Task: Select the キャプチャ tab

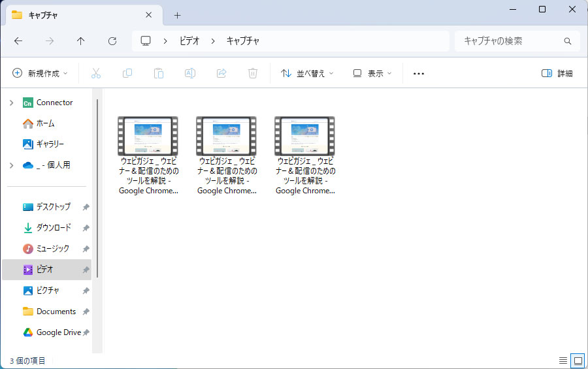Action: coord(84,15)
